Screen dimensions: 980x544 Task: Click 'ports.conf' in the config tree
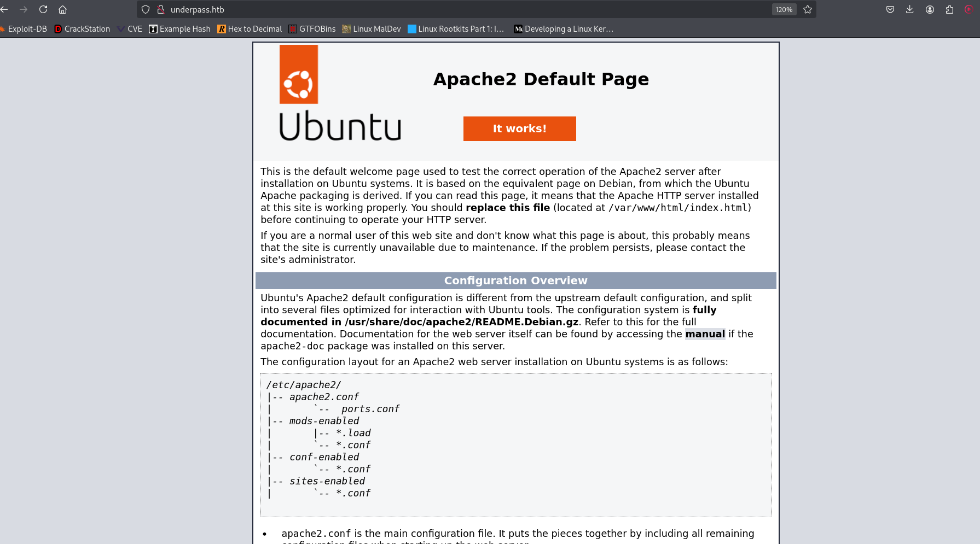370,409
